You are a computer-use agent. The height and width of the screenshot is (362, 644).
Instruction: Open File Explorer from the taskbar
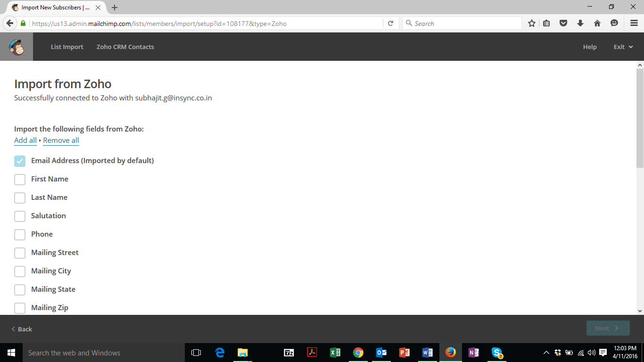click(243, 353)
